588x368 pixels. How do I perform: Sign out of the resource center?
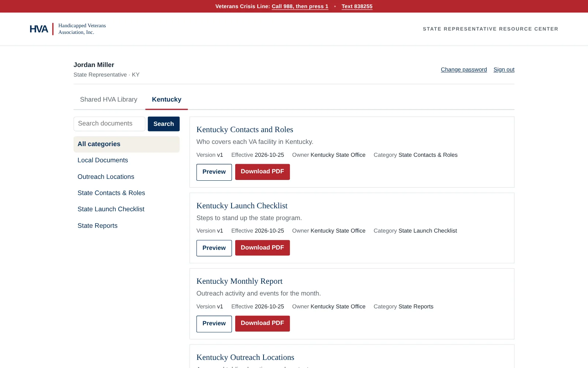click(504, 70)
